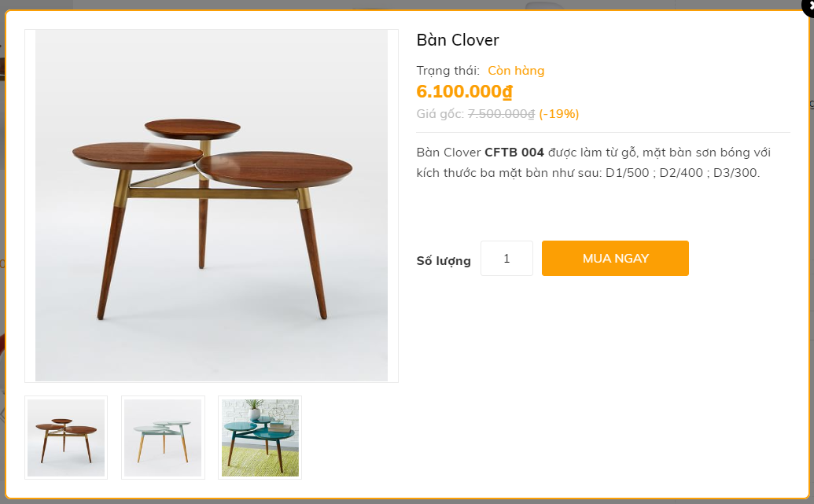Click the smallest top round tabletop in image
Viewport: 814px width, 504px height.
[x=192, y=127]
